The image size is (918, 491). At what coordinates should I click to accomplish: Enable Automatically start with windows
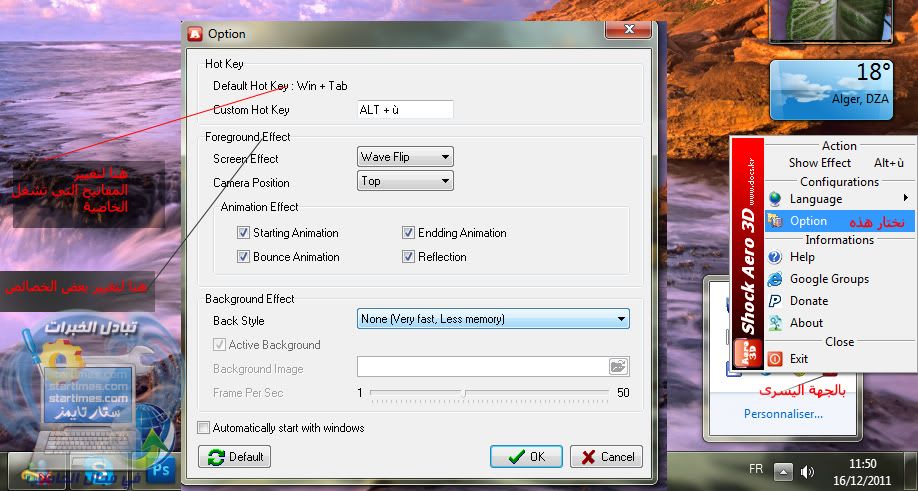[204, 428]
